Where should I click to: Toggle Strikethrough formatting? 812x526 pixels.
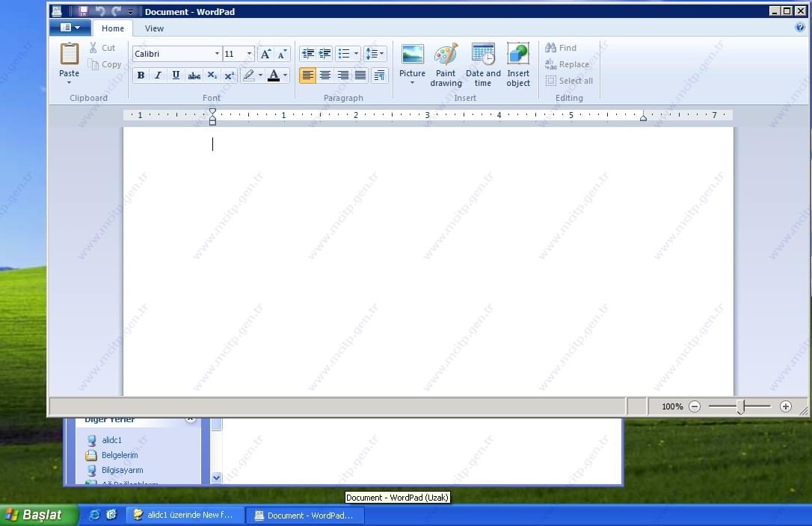(x=194, y=75)
